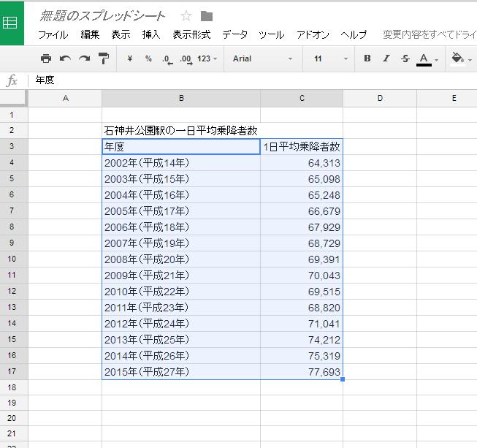Select the 1日平均乗降者数 header cell
477x448 pixels.
click(x=302, y=147)
